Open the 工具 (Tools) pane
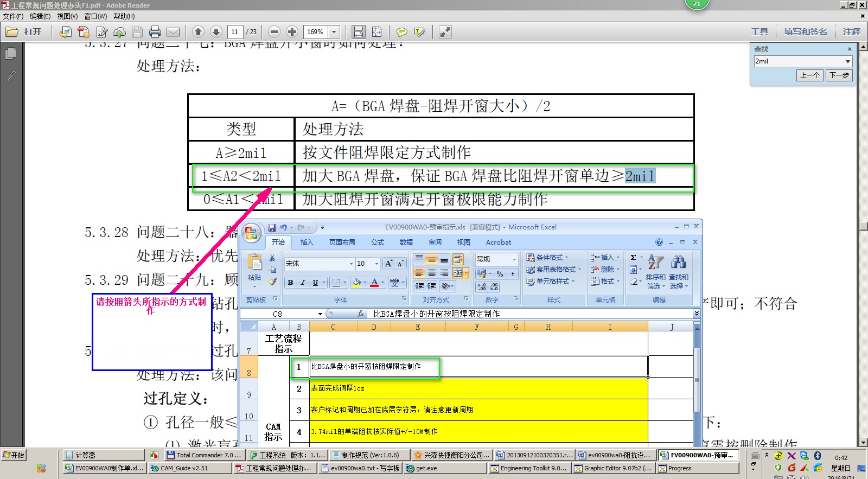The height and width of the screenshot is (479, 868). pyautogui.click(x=759, y=32)
